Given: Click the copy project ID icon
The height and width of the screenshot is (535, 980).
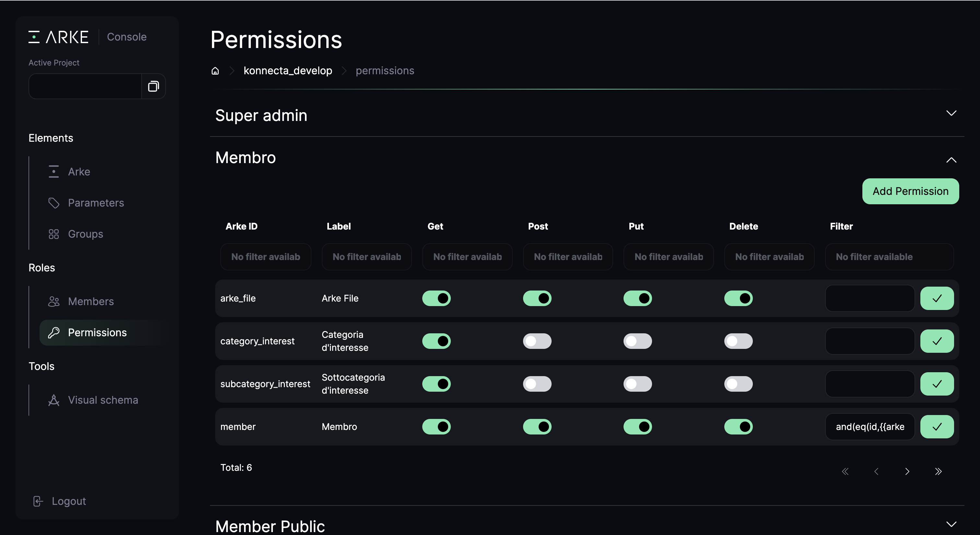Looking at the screenshot, I should point(153,86).
